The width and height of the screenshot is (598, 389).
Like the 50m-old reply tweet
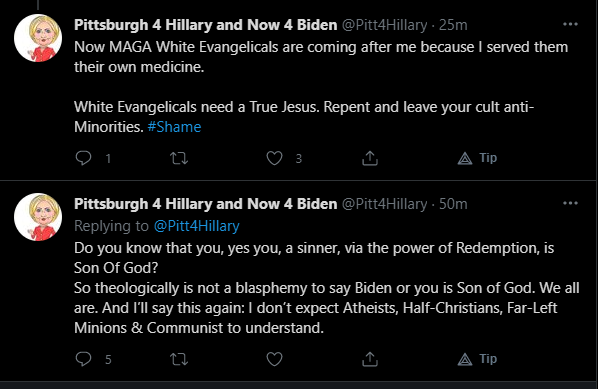pyautogui.click(x=274, y=359)
